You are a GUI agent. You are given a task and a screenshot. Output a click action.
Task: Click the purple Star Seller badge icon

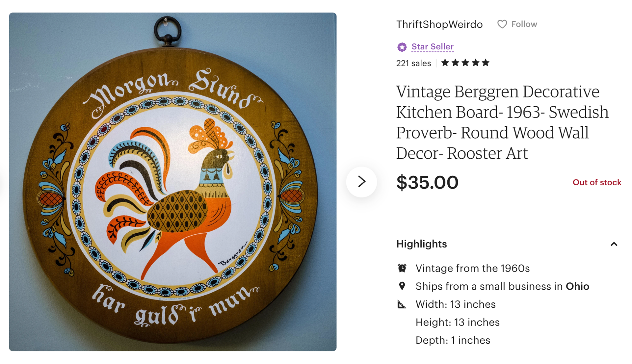[402, 47]
